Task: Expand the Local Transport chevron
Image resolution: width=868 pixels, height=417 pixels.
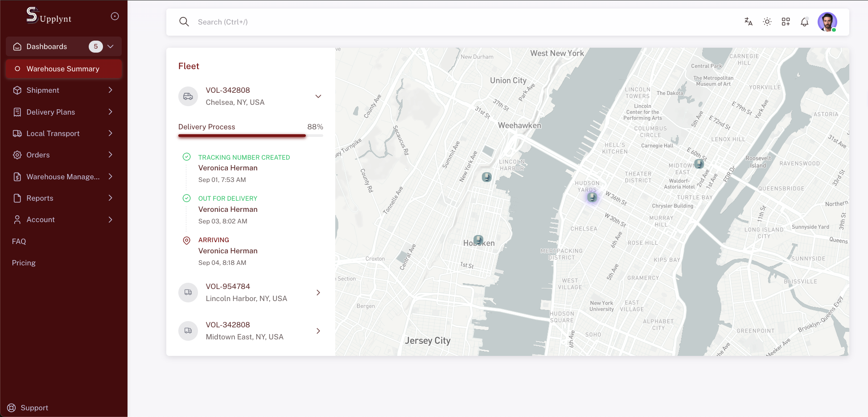Action: (111, 133)
